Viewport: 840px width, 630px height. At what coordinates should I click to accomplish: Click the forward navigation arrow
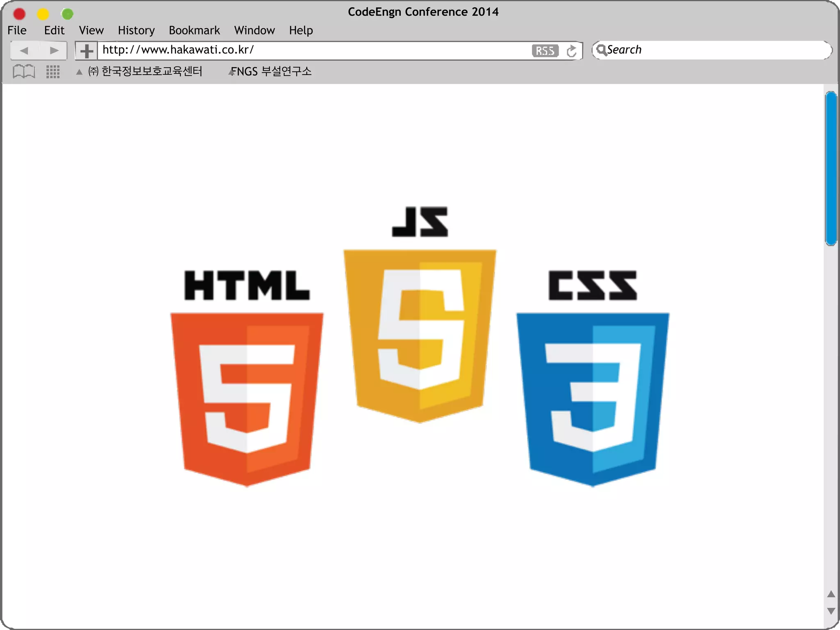pos(54,50)
